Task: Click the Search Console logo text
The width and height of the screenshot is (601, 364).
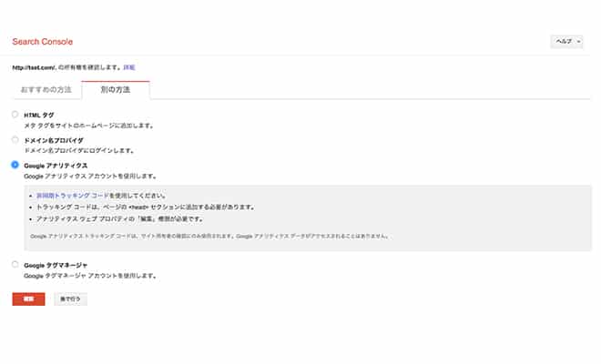Action: (43, 42)
